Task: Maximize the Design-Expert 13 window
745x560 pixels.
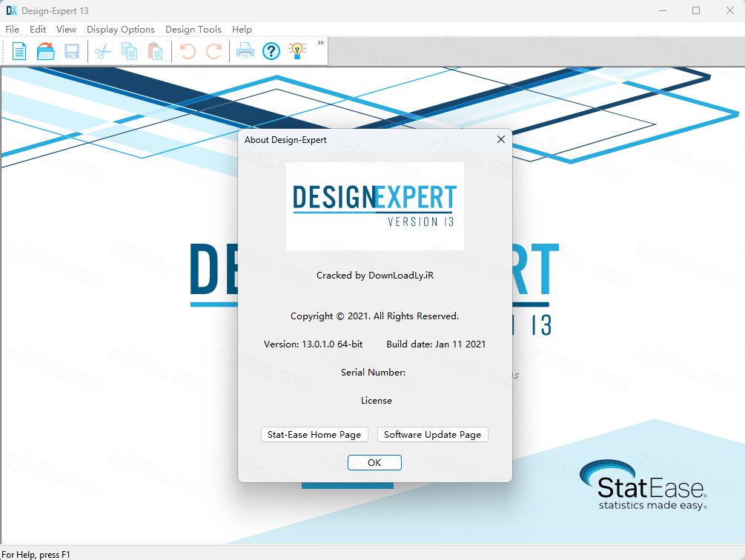Action: coord(696,10)
